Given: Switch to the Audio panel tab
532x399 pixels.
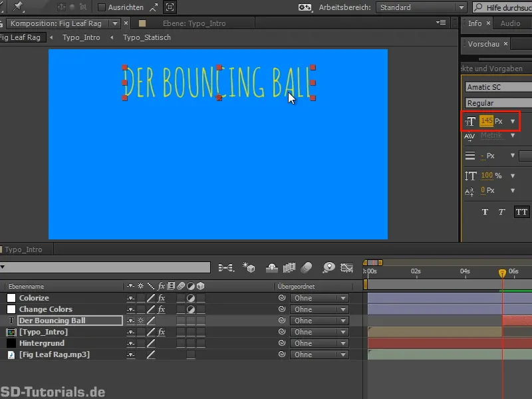Looking at the screenshot, I should click(510, 23).
